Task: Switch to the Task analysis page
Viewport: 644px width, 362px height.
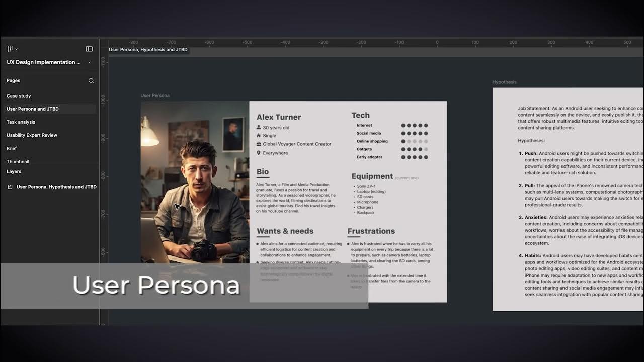Action: click(x=21, y=122)
